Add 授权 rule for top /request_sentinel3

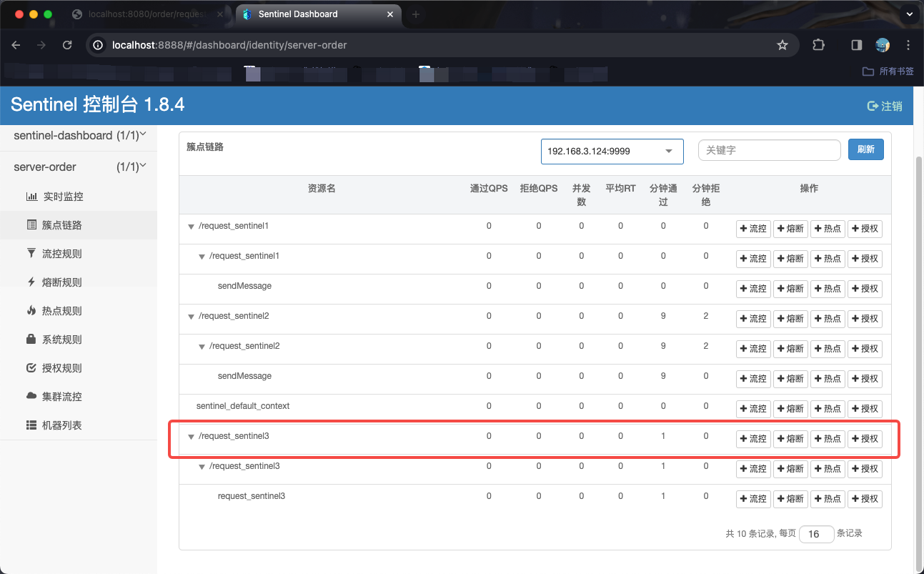click(865, 439)
